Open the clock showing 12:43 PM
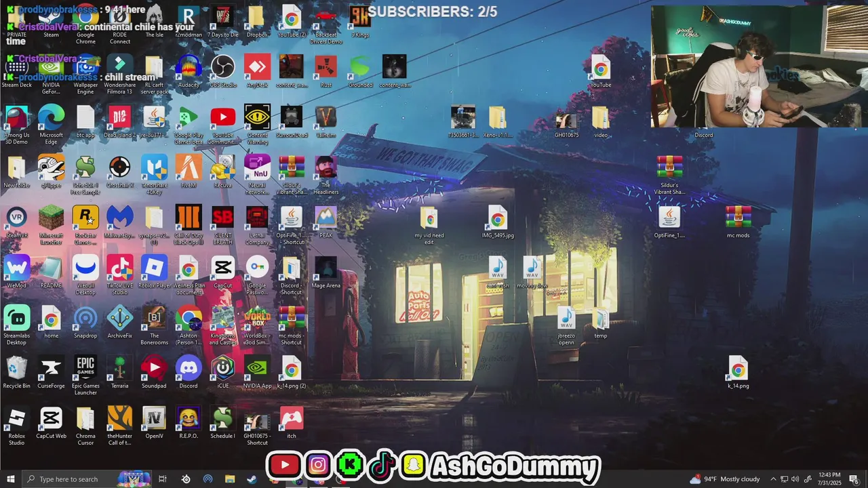Viewport: 868px width, 488px height. [829, 479]
